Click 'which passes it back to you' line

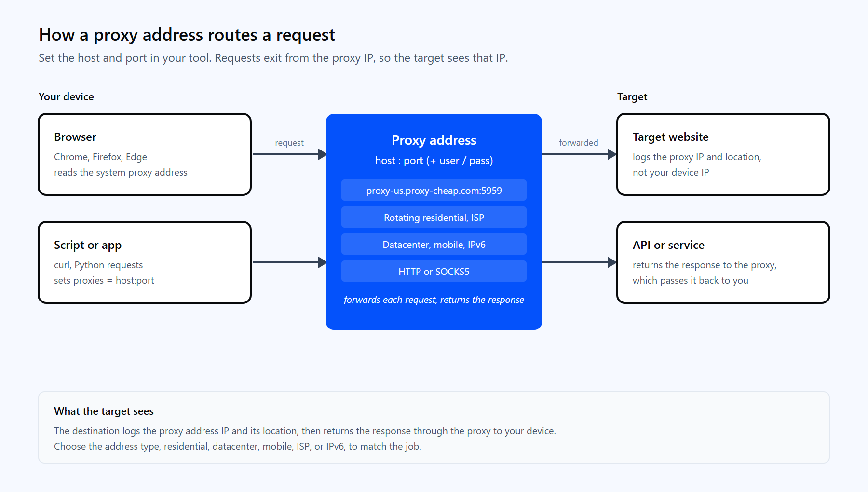(691, 280)
